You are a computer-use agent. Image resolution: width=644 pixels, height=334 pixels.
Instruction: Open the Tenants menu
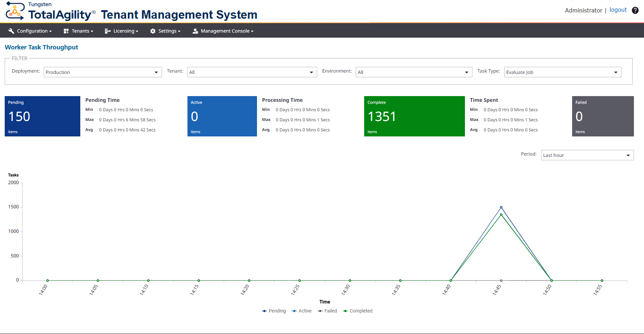[78, 31]
